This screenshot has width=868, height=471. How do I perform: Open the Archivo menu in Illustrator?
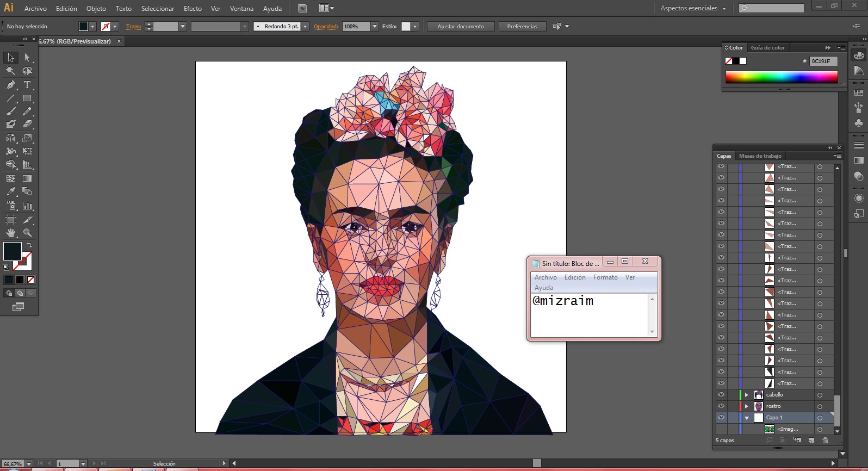[x=35, y=9]
